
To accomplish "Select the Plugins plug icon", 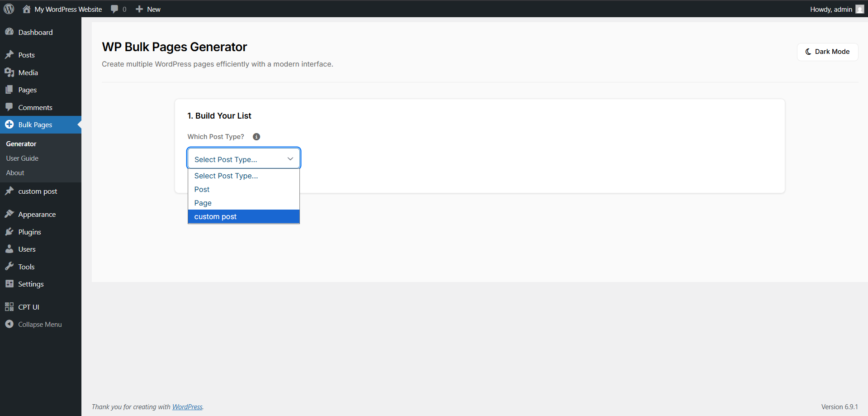I will [x=10, y=231].
